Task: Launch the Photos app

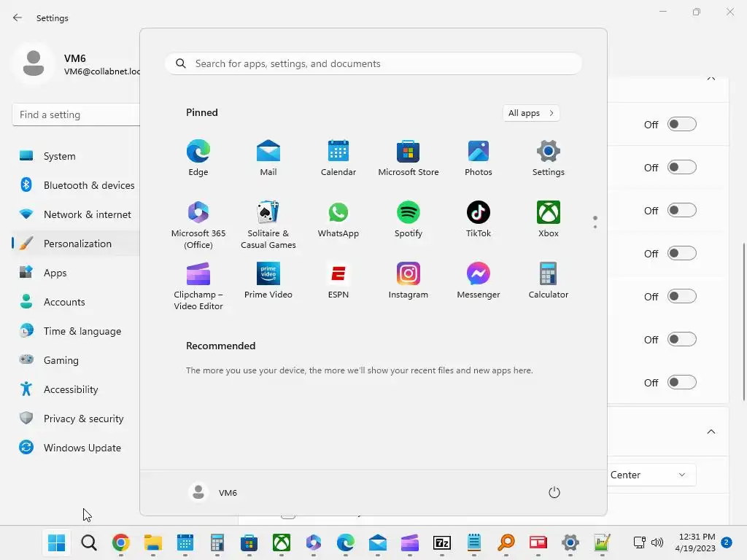Action: [479, 158]
